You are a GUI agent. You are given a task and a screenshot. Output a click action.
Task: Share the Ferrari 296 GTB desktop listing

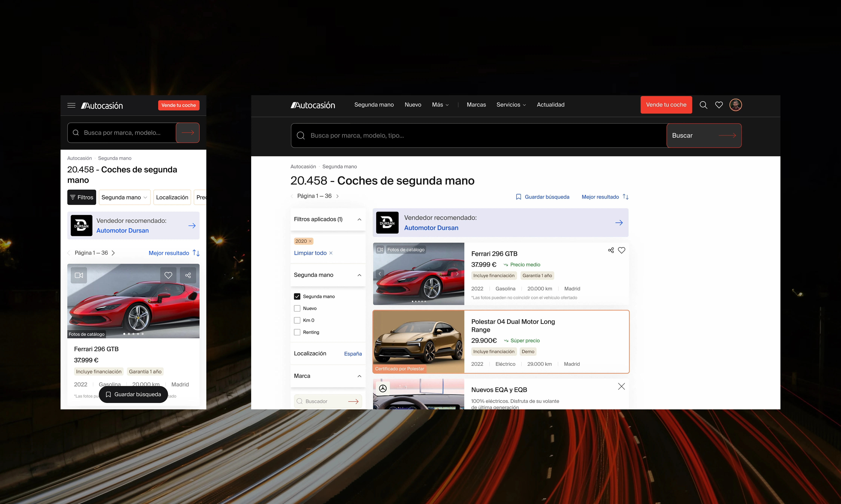click(x=611, y=250)
